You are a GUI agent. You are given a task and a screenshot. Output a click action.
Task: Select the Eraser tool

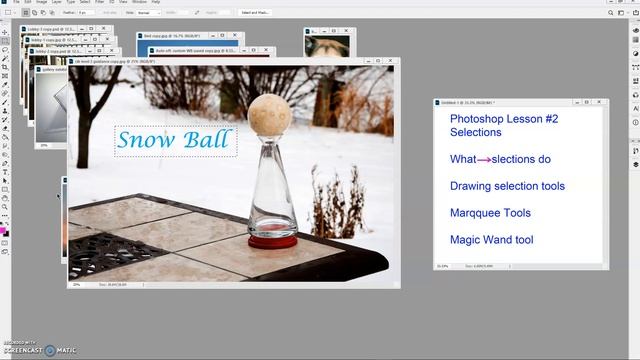[x=5, y=129]
